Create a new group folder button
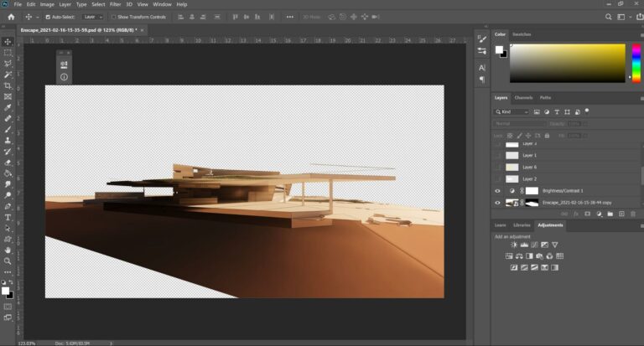This screenshot has height=346, width=644. [x=610, y=214]
